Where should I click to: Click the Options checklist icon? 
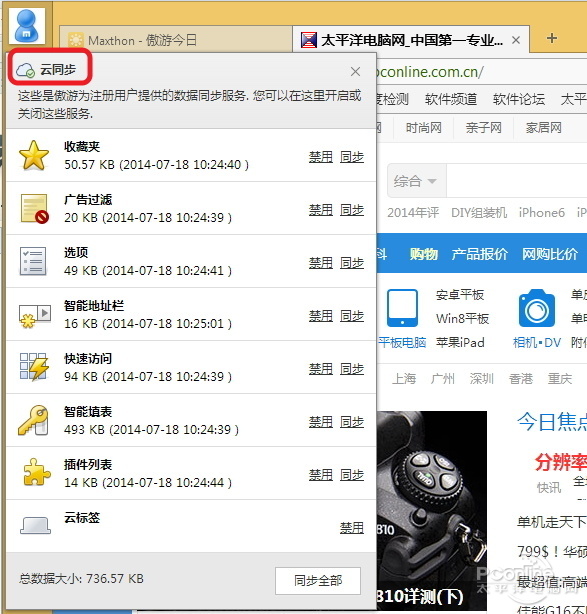click(x=33, y=261)
